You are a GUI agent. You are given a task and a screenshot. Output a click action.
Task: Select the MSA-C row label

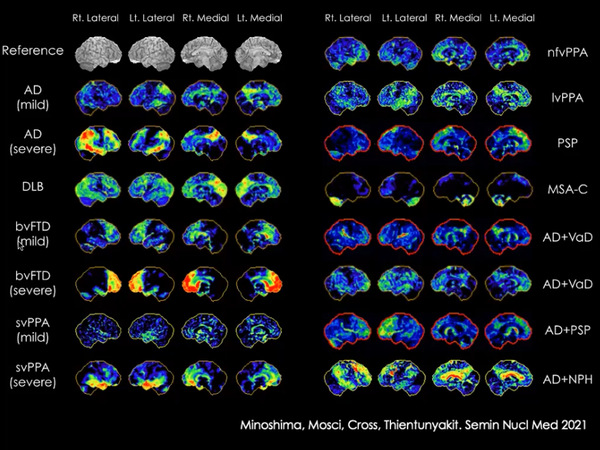567,189
